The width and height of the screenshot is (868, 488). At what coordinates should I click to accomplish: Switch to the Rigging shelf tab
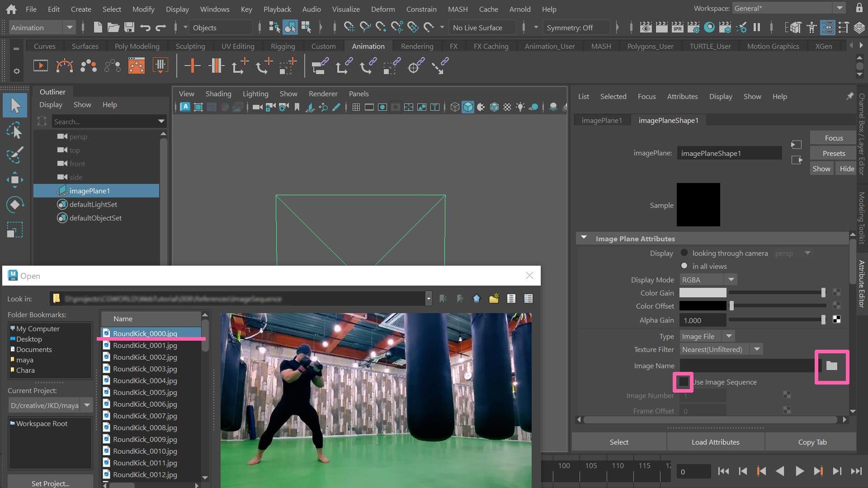283,46
